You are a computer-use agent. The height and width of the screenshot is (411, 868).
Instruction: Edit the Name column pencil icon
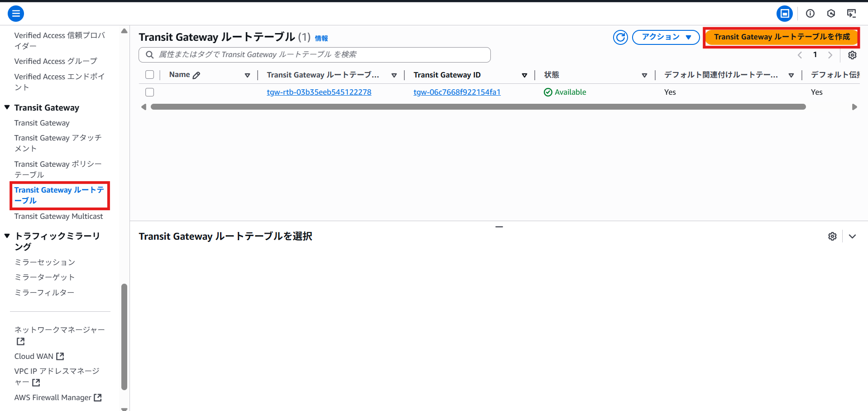pyautogui.click(x=197, y=75)
